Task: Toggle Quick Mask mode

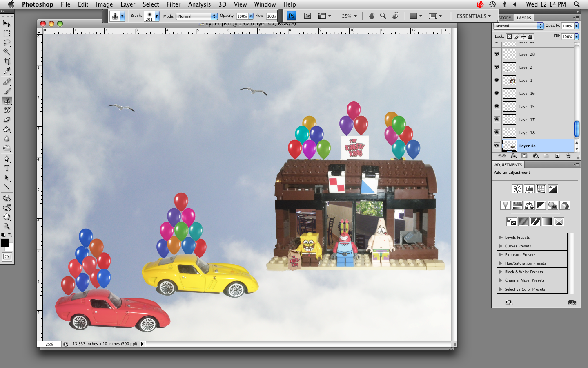Action: 7,257
